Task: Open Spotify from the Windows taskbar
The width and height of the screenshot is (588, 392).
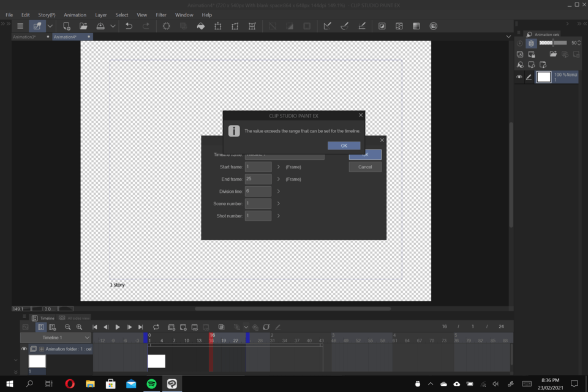Action: 151,384
